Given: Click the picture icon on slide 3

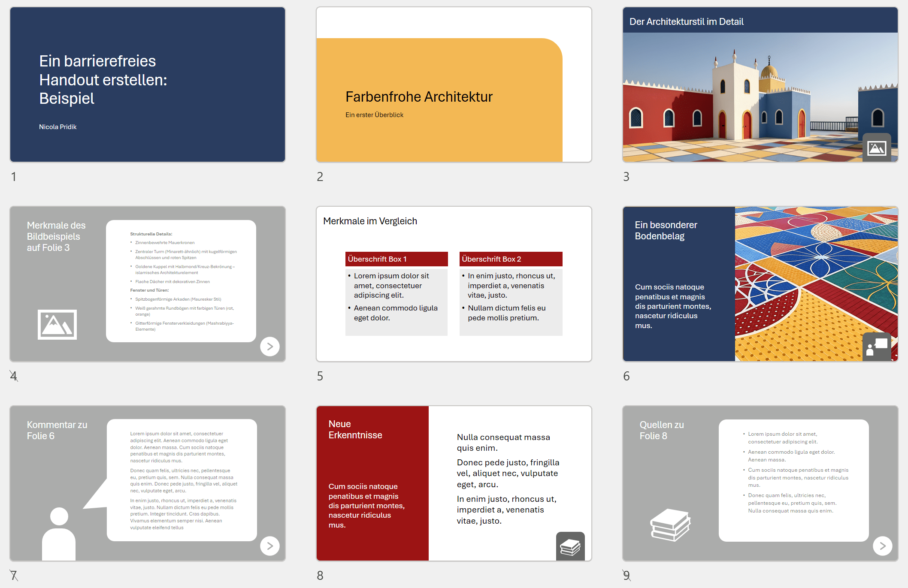Looking at the screenshot, I should [877, 148].
